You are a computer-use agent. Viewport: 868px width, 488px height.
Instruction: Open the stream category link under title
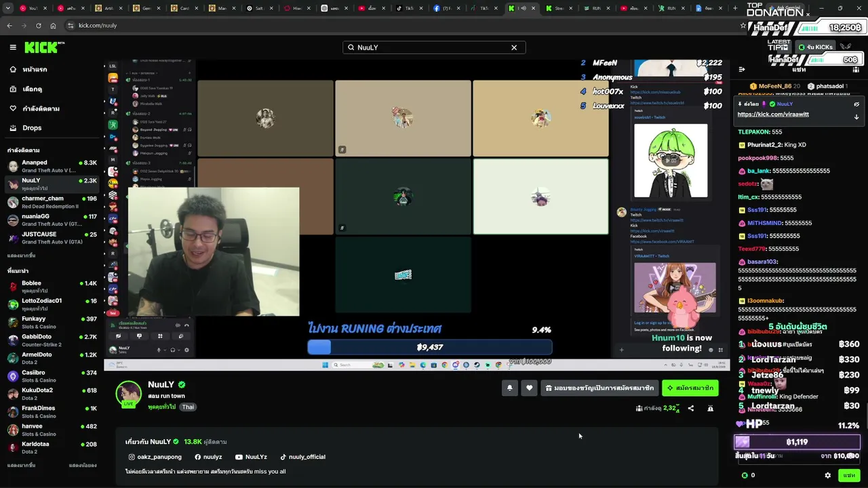click(161, 407)
